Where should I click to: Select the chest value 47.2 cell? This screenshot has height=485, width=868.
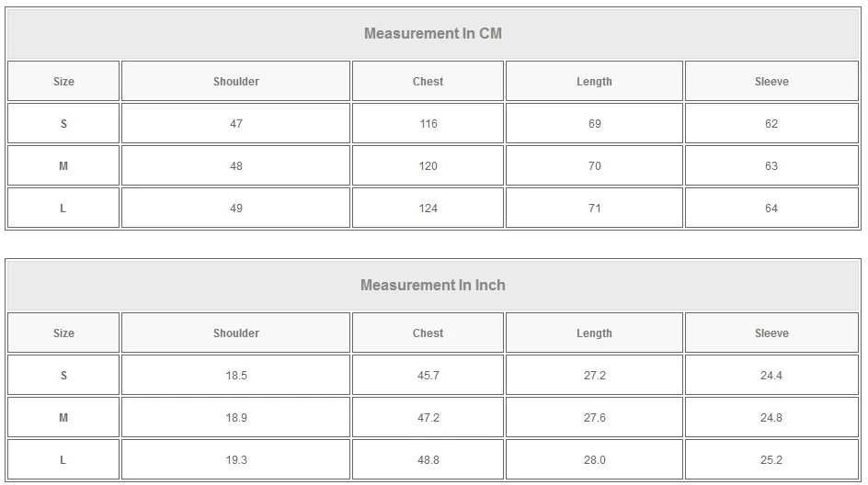click(x=428, y=418)
